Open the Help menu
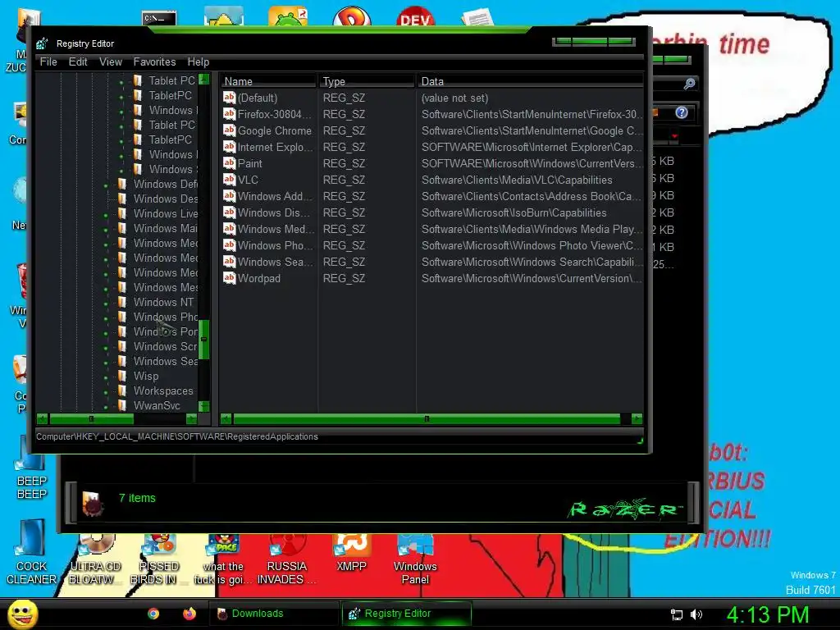Image resolution: width=840 pixels, height=630 pixels. [199, 62]
